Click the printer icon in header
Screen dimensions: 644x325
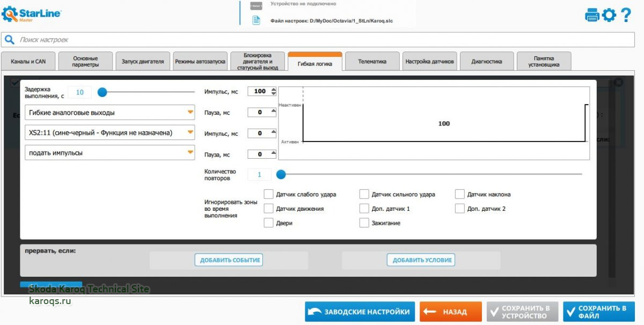[x=592, y=15]
